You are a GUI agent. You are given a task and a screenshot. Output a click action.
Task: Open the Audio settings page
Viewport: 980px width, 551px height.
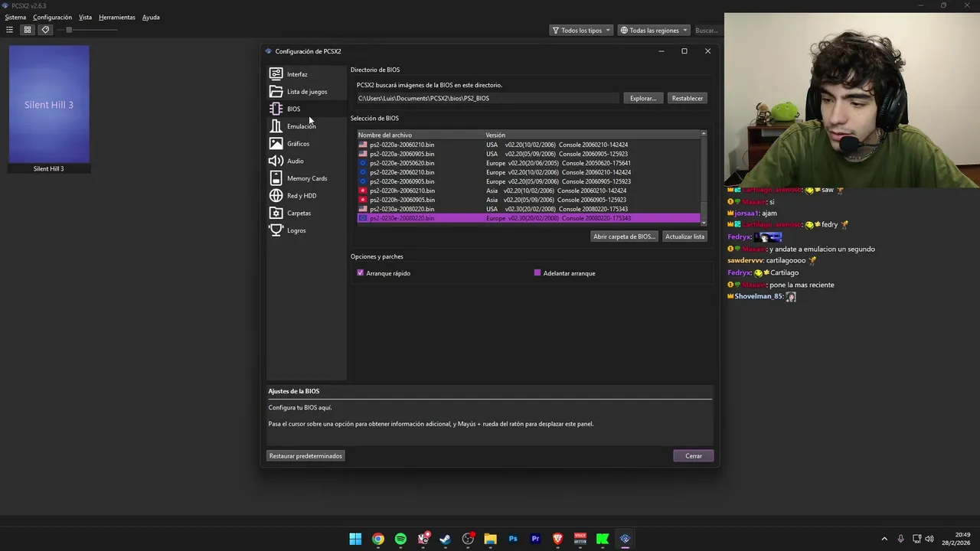[306, 161]
